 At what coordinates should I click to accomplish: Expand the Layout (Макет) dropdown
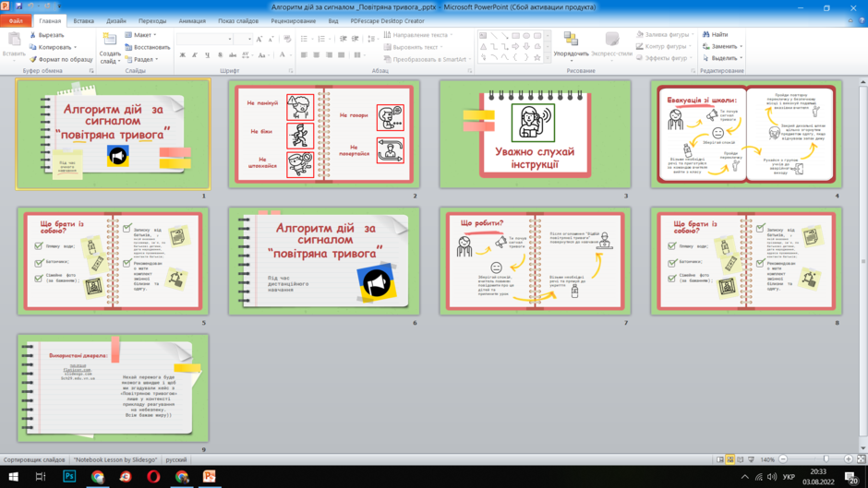click(140, 35)
